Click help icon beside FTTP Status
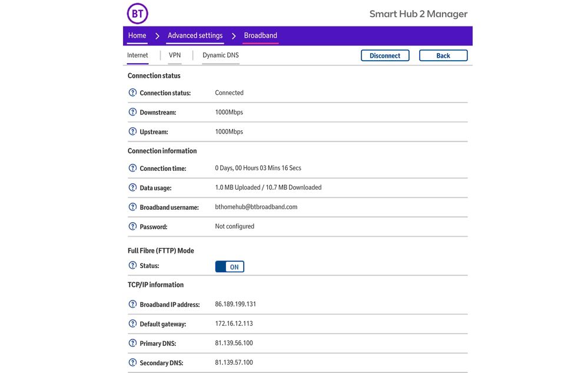 [132, 266]
